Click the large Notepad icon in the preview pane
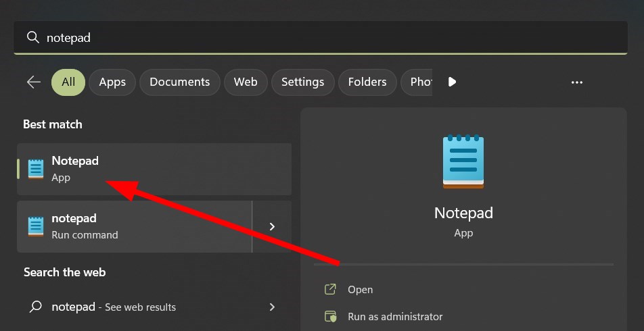This screenshot has height=331, width=644. tap(463, 161)
